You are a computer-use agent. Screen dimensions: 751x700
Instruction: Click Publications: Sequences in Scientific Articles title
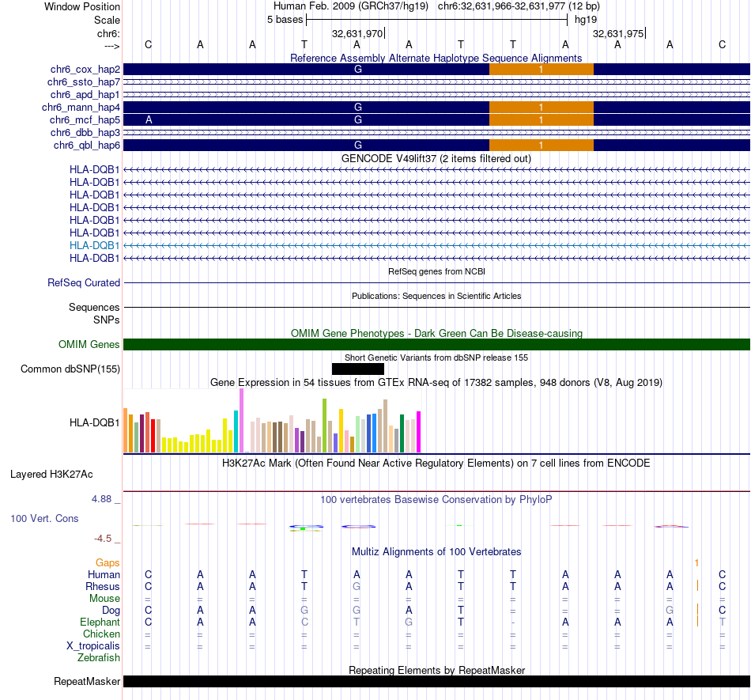[x=436, y=296]
